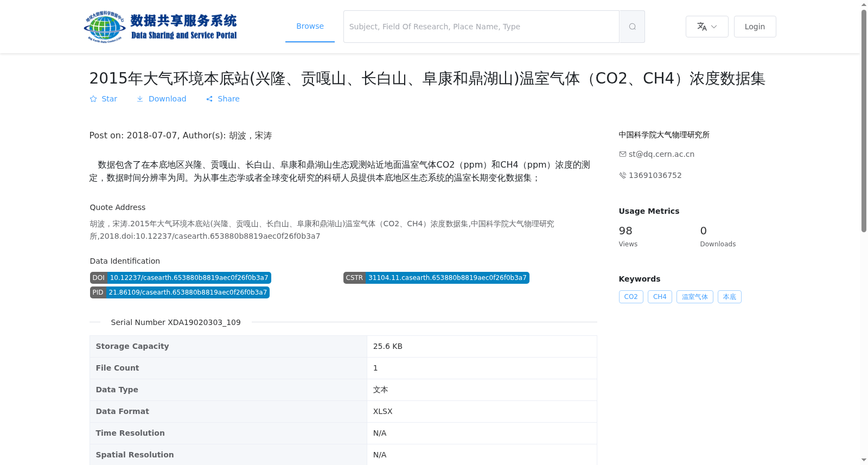Image resolution: width=868 pixels, height=465 pixels.
Task: Click the Share icon link
Action: [x=209, y=99]
